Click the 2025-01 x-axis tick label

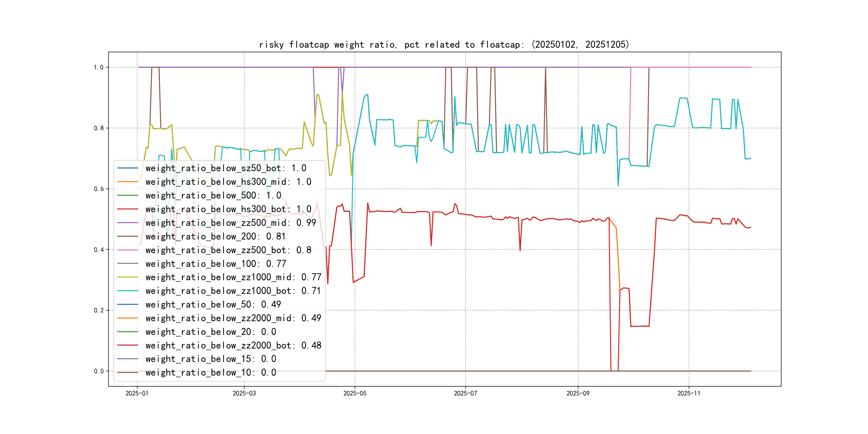[x=137, y=394]
